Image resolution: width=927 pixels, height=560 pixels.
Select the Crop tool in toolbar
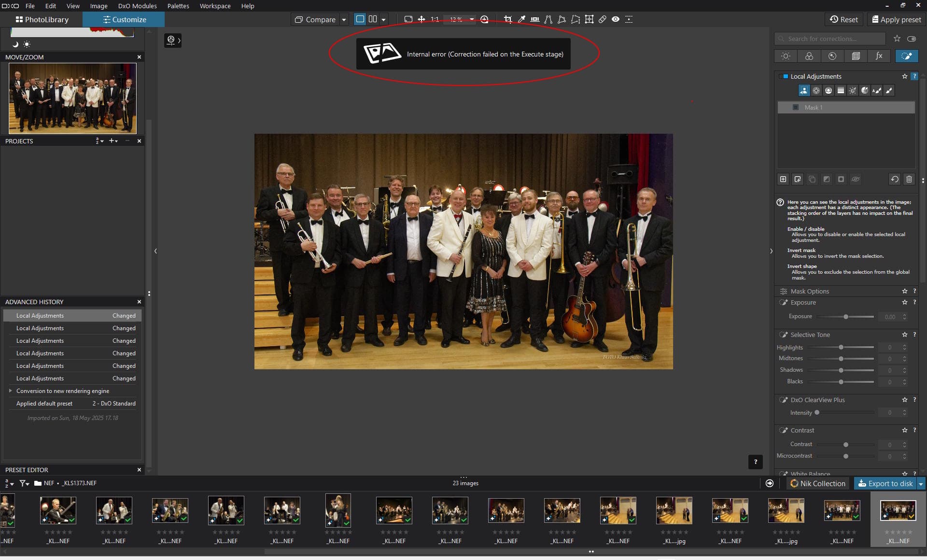507,19
